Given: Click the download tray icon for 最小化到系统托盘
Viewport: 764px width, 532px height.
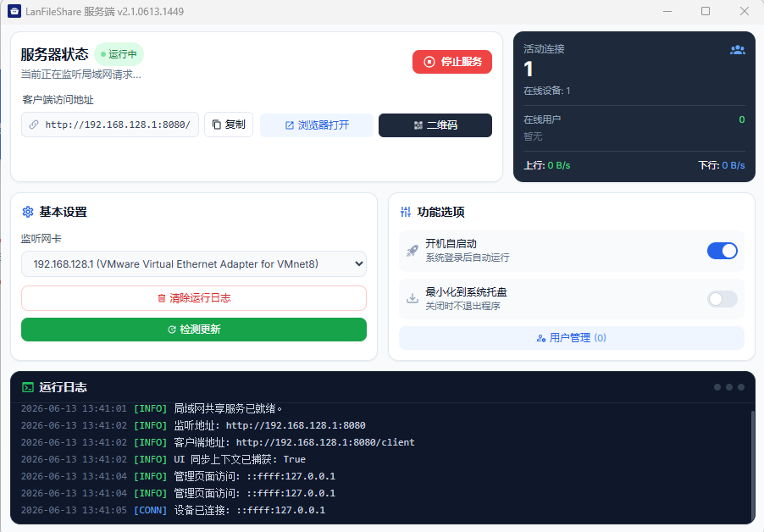Looking at the screenshot, I should pyautogui.click(x=412, y=298).
